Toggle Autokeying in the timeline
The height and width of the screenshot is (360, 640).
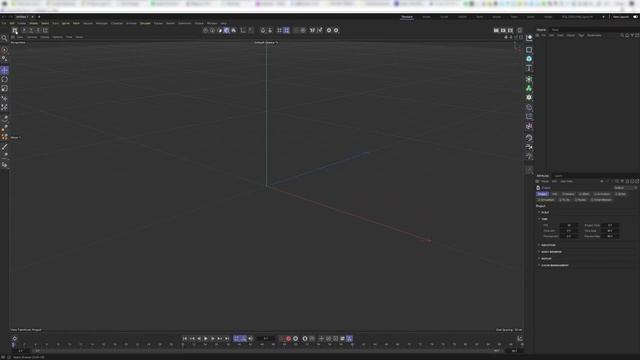(296, 338)
